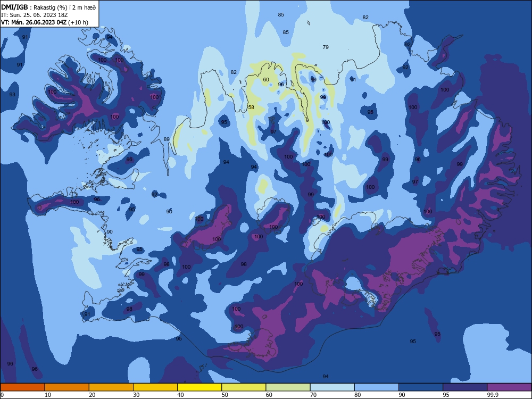Click the dark orange 0–10 legend swatch
This screenshot has height=399, width=532.
22,387
